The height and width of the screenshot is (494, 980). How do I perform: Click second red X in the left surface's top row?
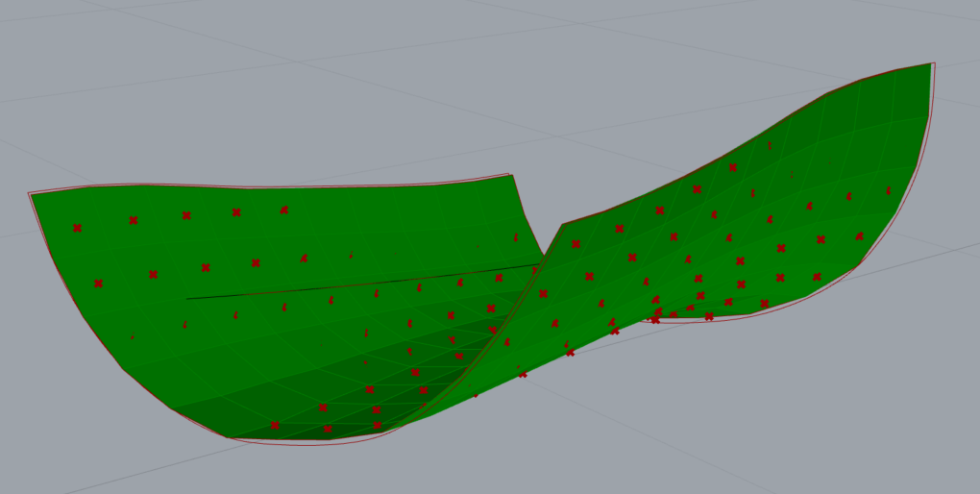coord(133,220)
